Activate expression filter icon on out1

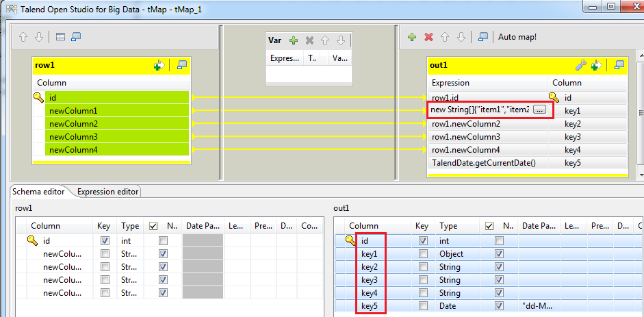(596, 65)
